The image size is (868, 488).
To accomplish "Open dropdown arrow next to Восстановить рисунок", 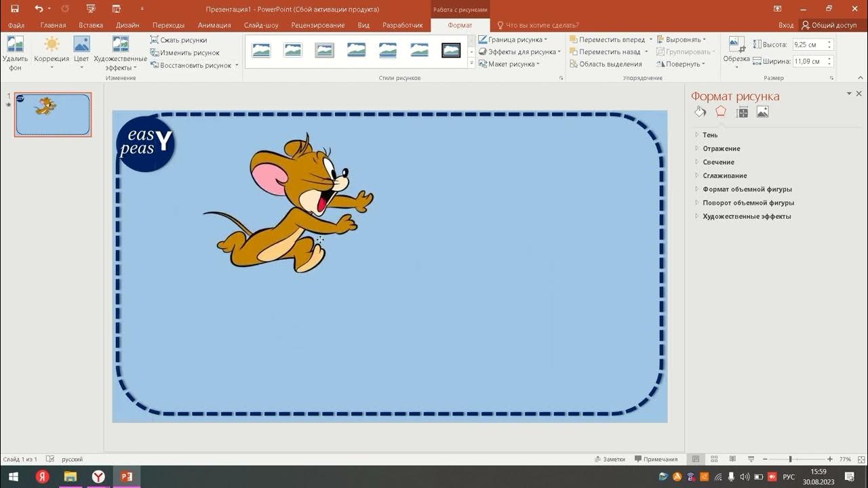I will tap(237, 65).
